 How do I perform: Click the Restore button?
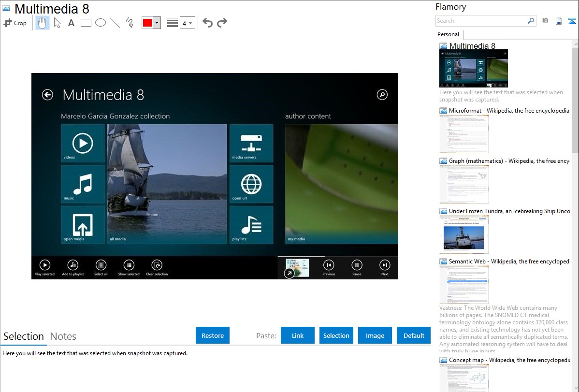coord(213,335)
